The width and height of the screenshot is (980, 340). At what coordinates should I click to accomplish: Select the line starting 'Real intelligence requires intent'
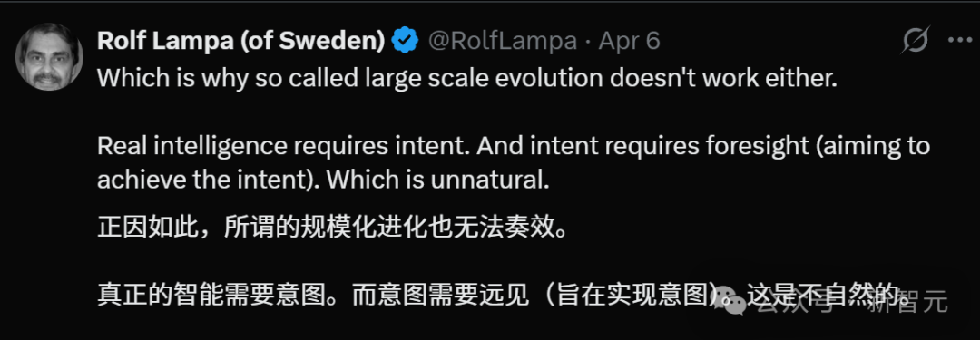[x=513, y=147]
